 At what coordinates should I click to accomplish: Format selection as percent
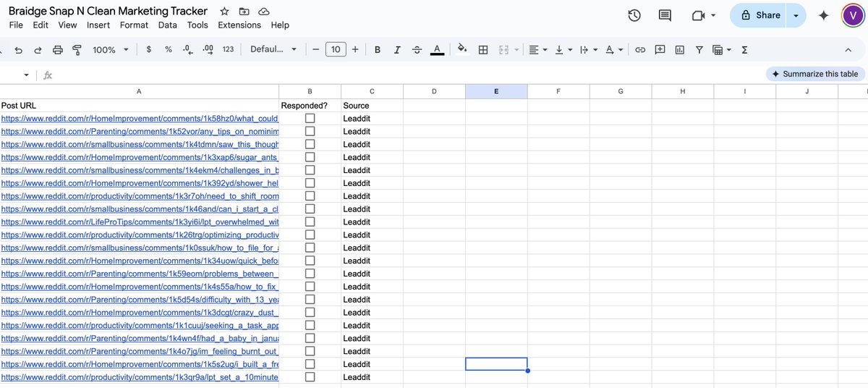point(169,50)
